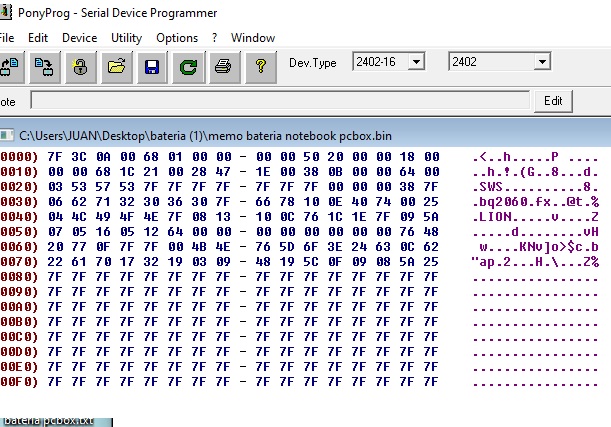Viewport: 611px width, 427px height.
Task: Click the ASCII text .LION.....v....Z
Action: 535,217
